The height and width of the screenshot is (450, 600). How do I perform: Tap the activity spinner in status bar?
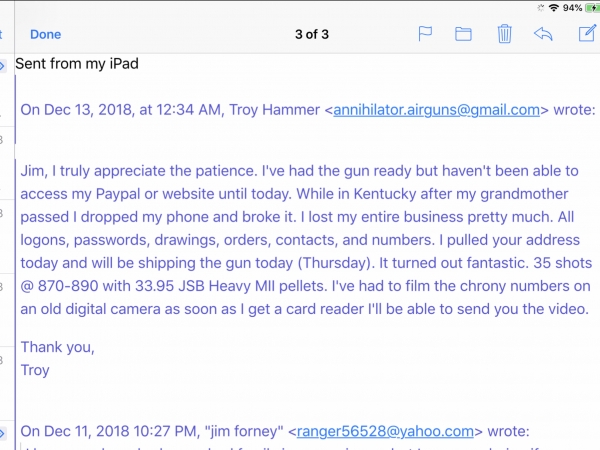click(540, 8)
